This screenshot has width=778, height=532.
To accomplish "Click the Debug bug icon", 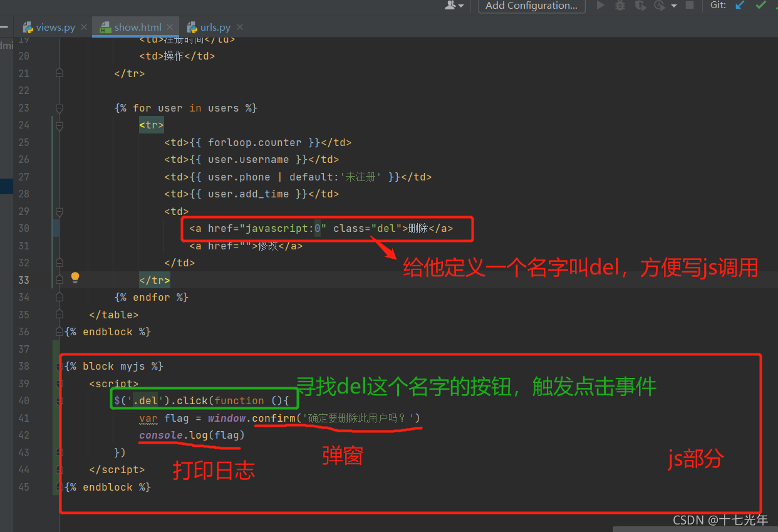I will (620, 5).
